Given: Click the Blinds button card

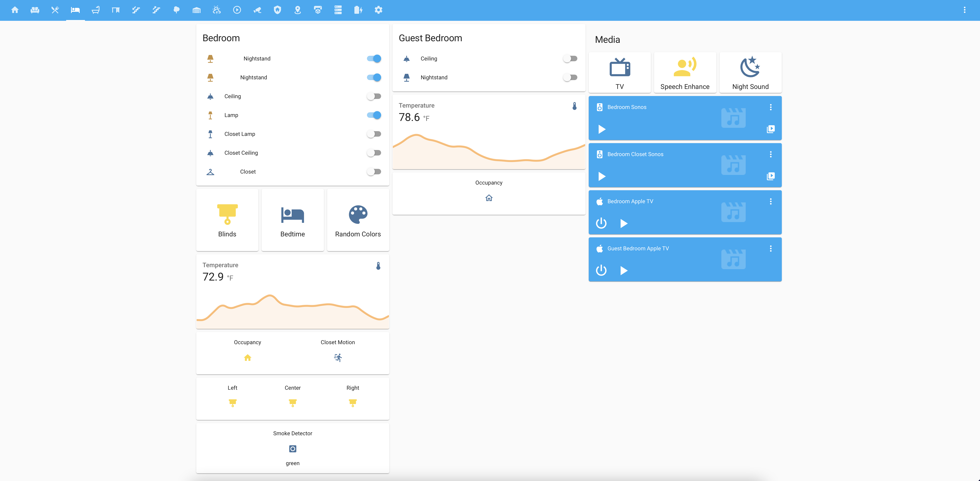Looking at the screenshot, I should click(x=227, y=220).
